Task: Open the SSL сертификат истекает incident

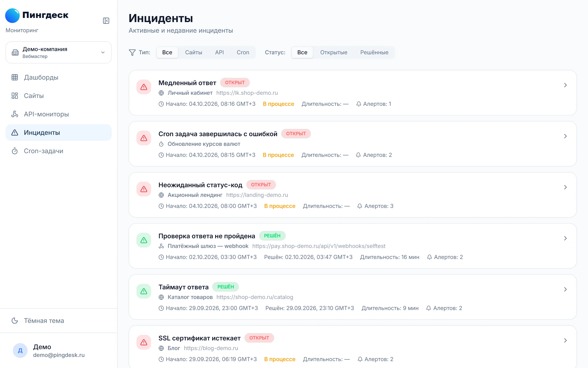Action: point(353,347)
